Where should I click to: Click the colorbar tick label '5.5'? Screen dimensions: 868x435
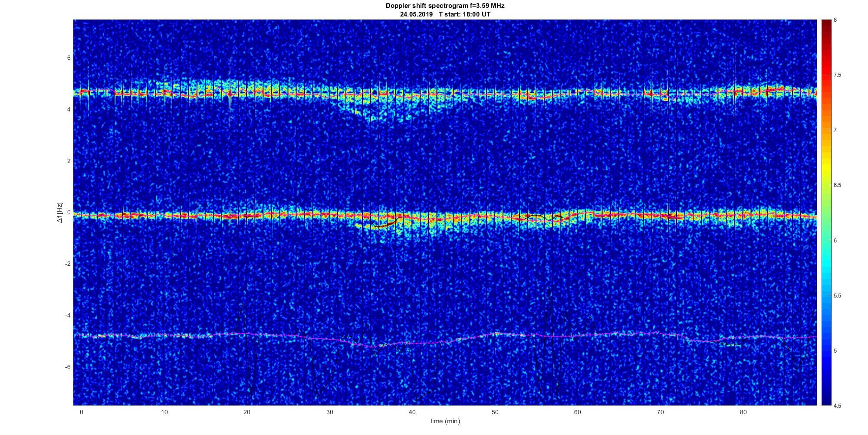click(837, 296)
